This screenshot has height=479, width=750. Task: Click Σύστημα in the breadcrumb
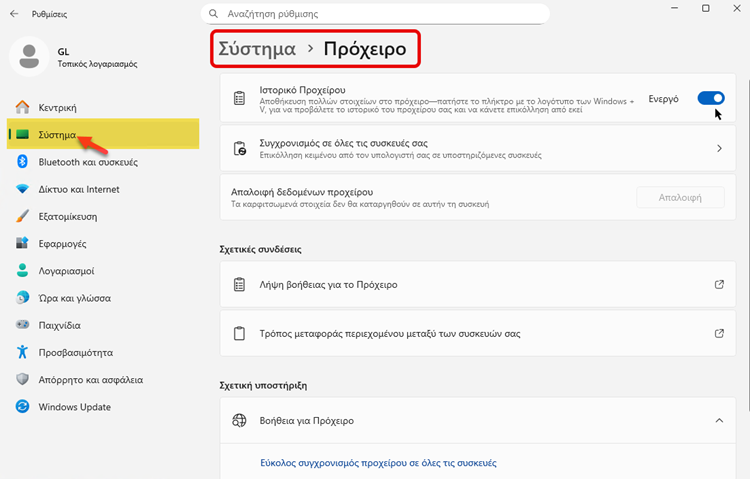pyautogui.click(x=257, y=48)
